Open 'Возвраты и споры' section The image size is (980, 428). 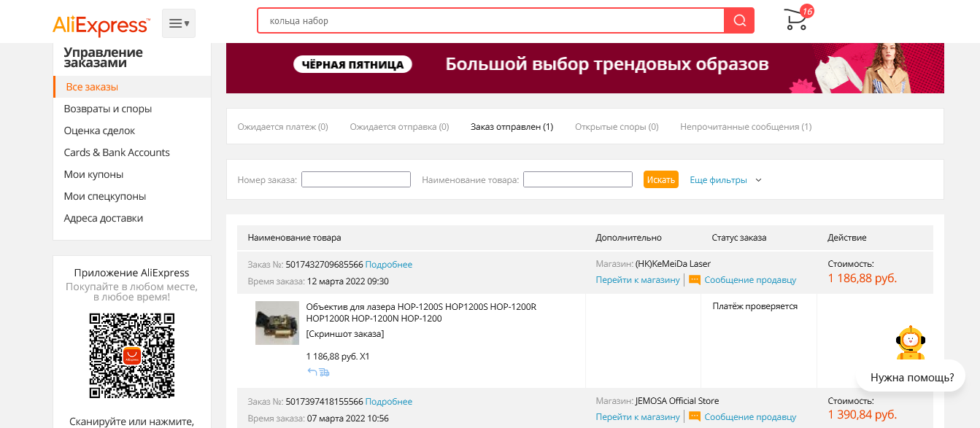pos(108,109)
